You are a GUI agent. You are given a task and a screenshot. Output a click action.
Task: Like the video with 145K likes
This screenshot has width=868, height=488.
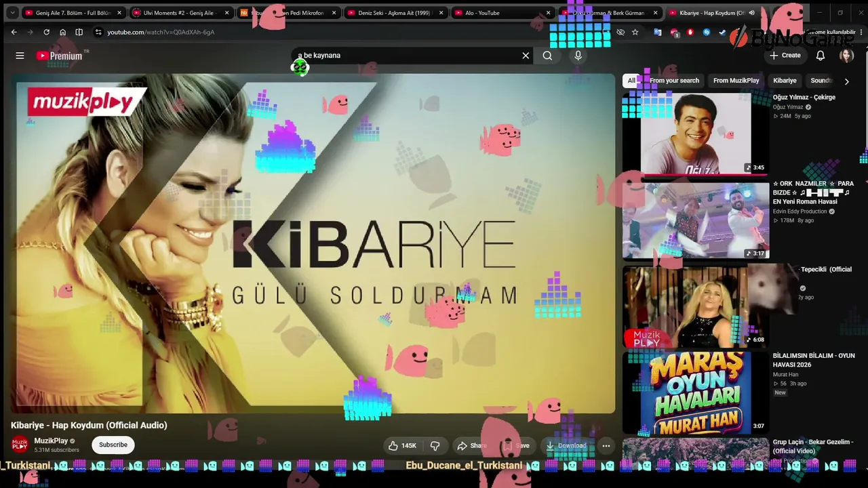402,445
